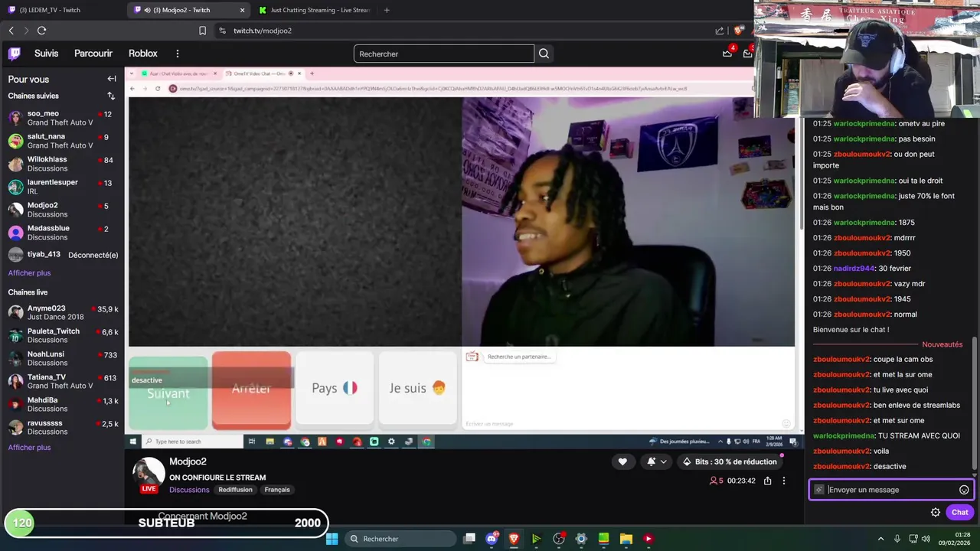Open the notifications inbox icon
The image size is (980, 551).
pyautogui.click(x=747, y=54)
